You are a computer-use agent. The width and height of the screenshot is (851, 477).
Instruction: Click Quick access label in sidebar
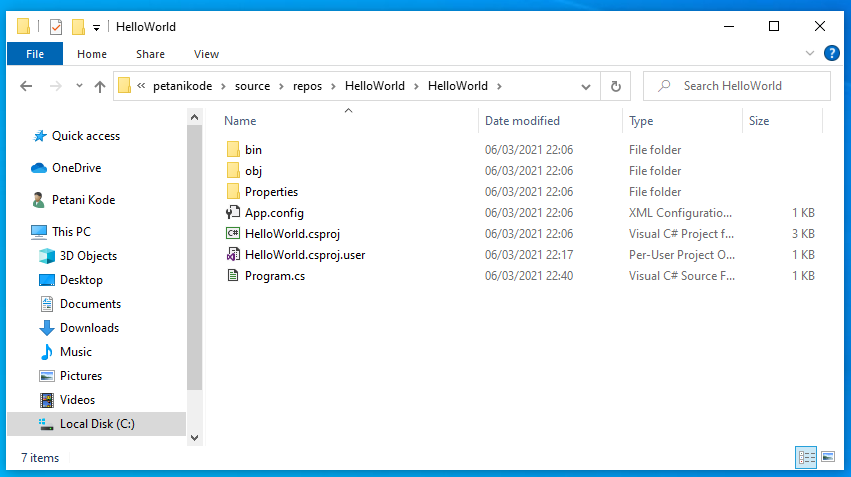click(x=86, y=136)
